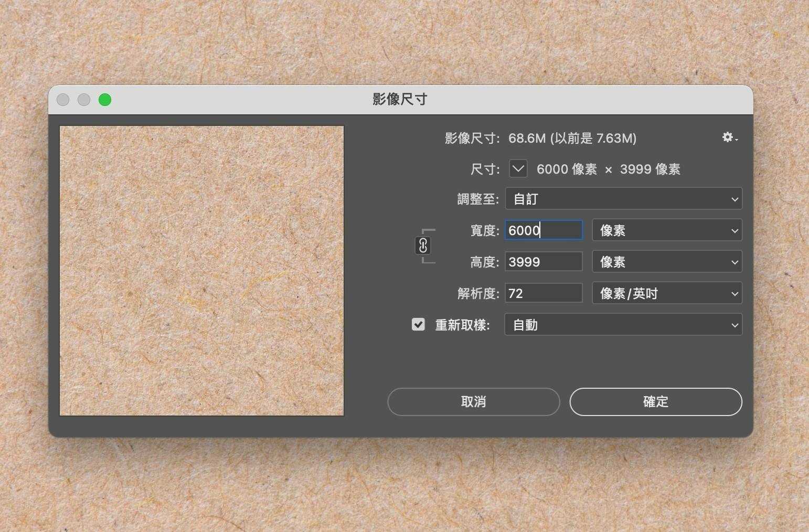The image size is (809, 532).
Task: Open the 解析度 unit dropdown
Action: (x=667, y=293)
